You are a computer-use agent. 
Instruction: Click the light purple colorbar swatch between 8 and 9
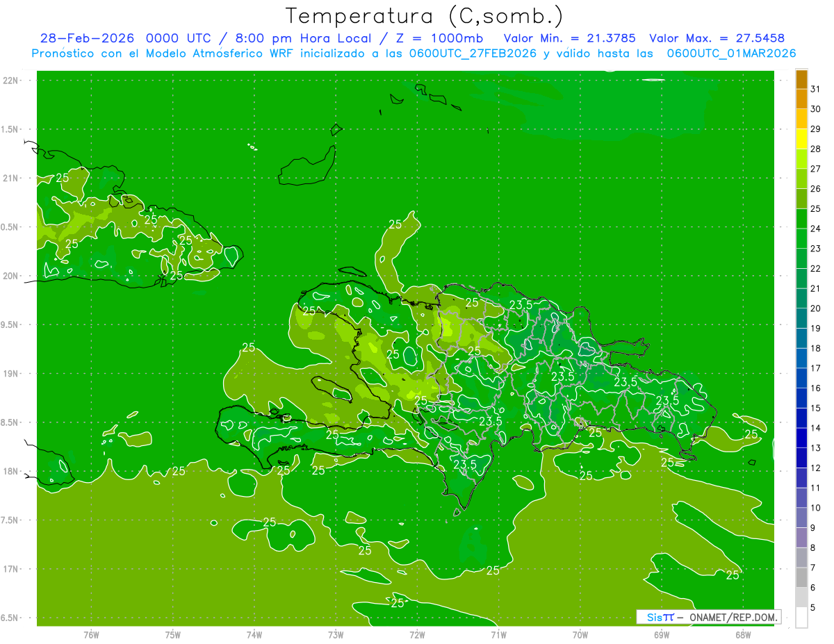(801, 538)
